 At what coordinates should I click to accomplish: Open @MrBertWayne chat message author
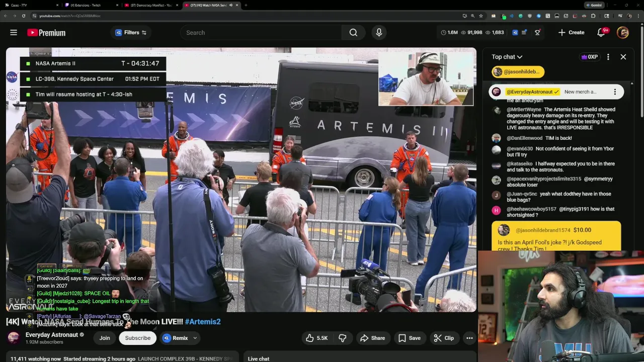point(524,110)
